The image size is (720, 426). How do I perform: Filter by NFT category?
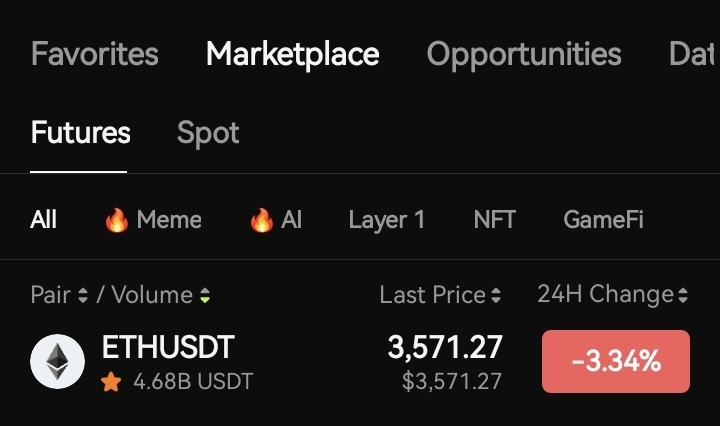495,219
